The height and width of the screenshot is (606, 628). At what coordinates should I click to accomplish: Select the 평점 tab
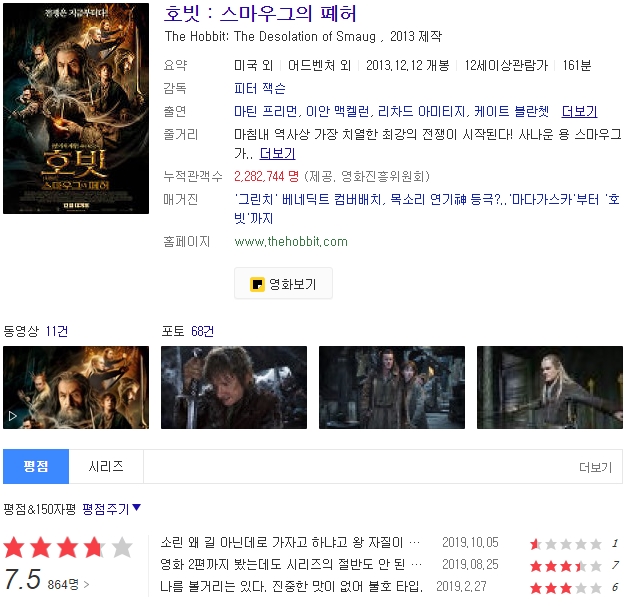tap(36, 466)
